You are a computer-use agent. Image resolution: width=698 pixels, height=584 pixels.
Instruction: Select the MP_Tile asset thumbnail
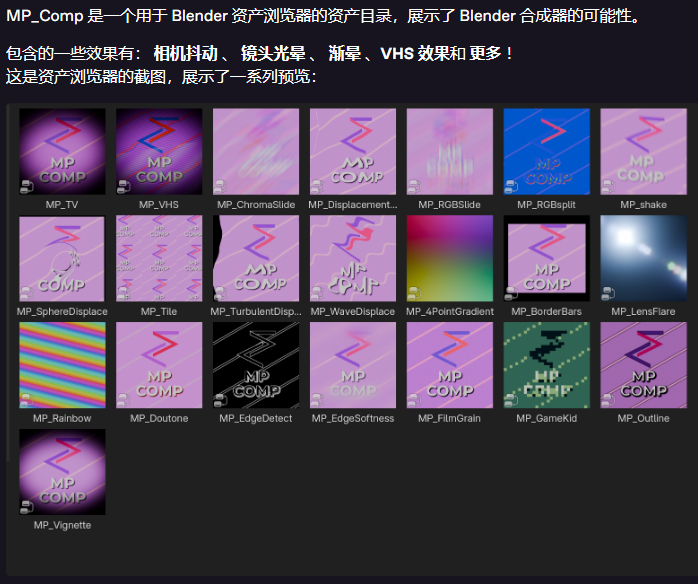(x=159, y=258)
